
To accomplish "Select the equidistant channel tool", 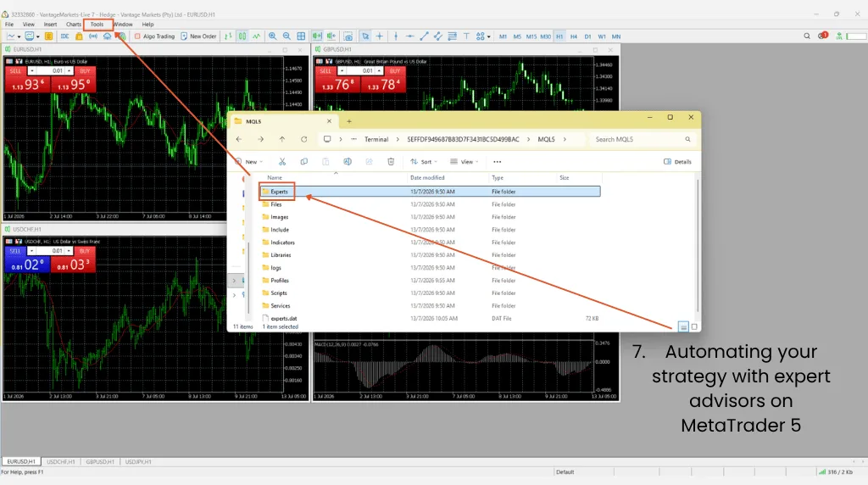I will pyautogui.click(x=438, y=36).
